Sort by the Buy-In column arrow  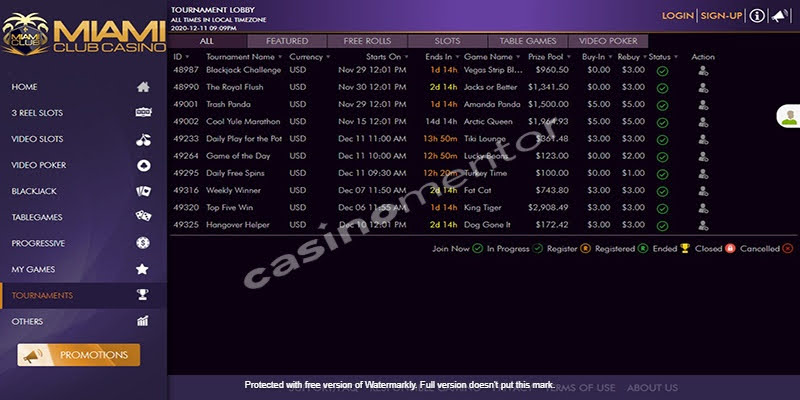click(x=610, y=57)
